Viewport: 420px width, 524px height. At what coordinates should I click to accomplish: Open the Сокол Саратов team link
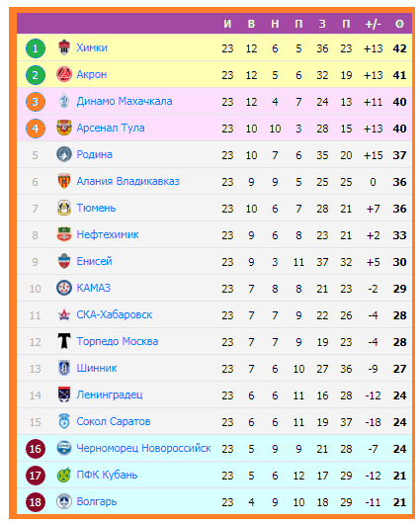pos(114,422)
